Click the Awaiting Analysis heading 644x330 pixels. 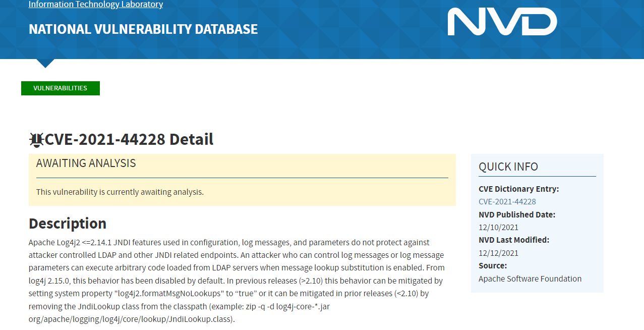tap(86, 163)
